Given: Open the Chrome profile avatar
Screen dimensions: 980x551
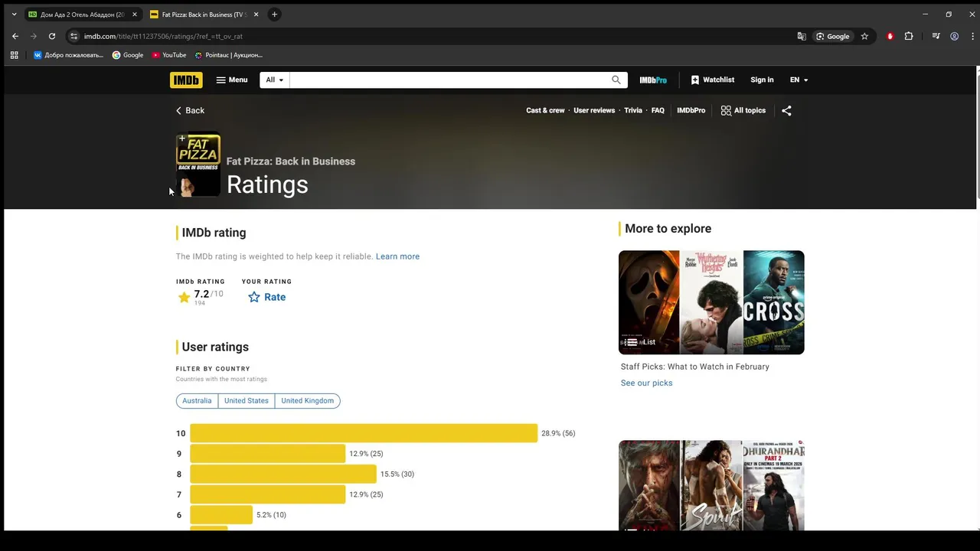Looking at the screenshot, I should (x=954, y=36).
